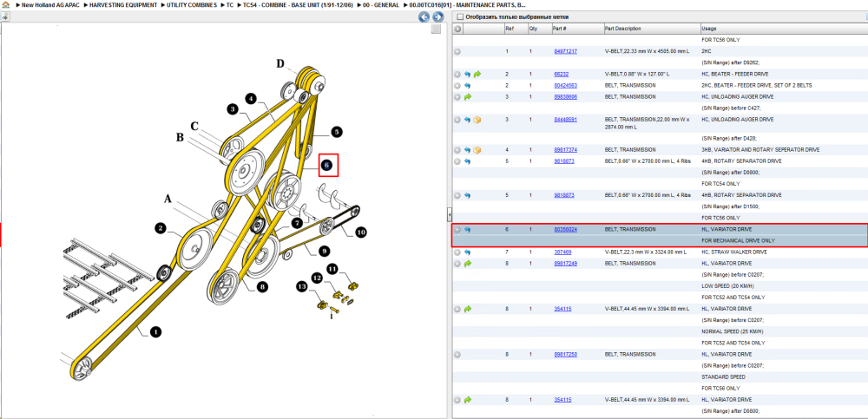
Task: Click the box icon for part 84448591
Action: (477, 120)
